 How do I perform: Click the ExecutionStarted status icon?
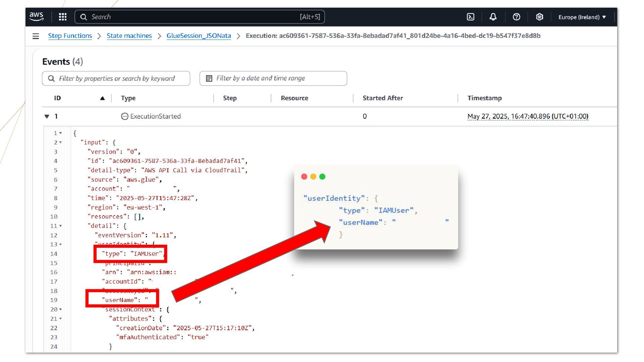coord(124,116)
